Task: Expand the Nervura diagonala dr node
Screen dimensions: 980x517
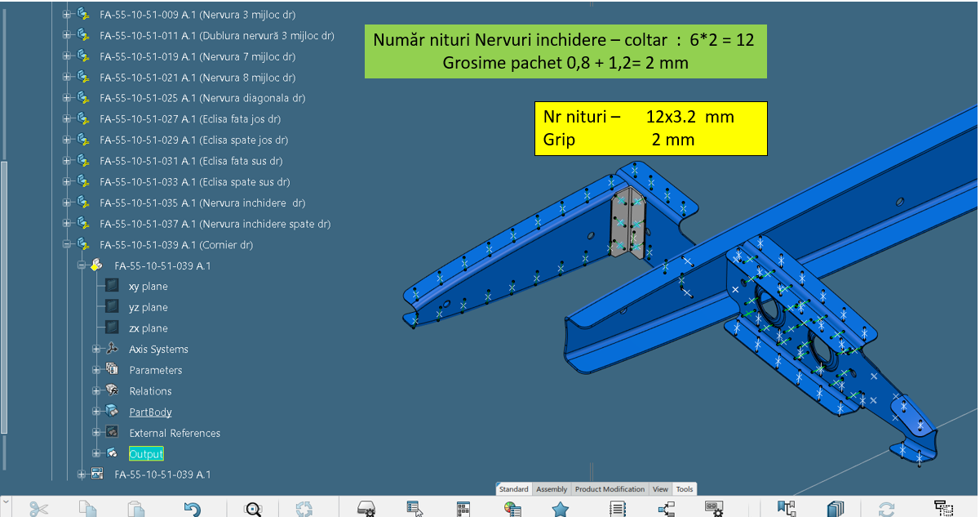Action: pyautogui.click(x=67, y=98)
